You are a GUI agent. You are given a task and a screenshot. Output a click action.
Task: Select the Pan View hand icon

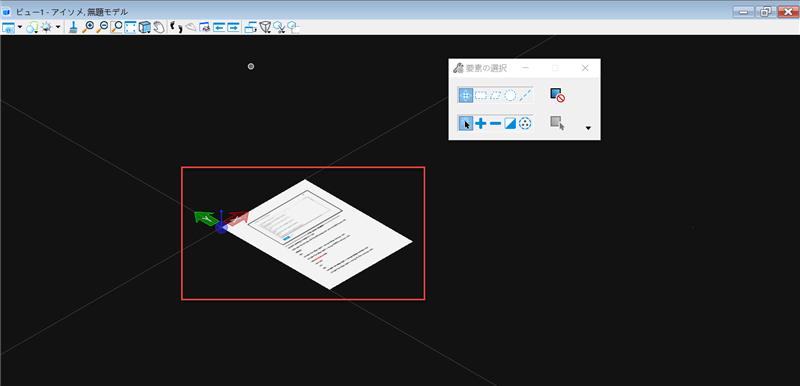(160, 28)
